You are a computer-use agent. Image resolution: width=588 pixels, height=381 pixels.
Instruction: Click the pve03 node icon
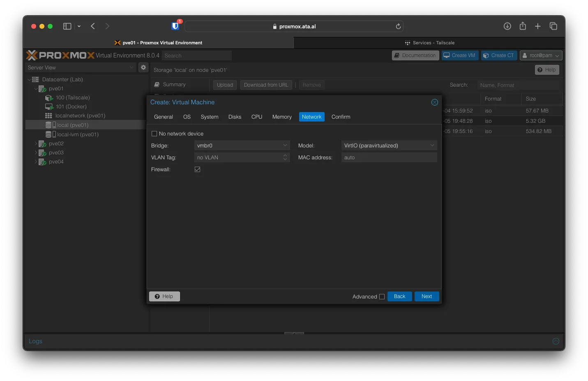coord(42,153)
